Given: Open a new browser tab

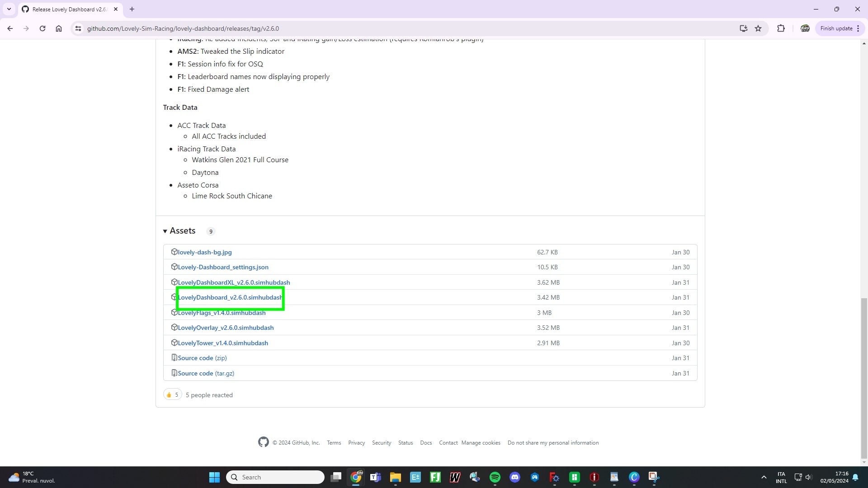Looking at the screenshot, I should [132, 9].
